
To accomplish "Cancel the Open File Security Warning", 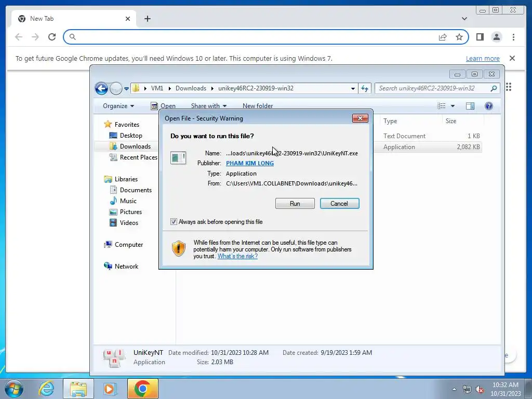I will pyautogui.click(x=339, y=204).
